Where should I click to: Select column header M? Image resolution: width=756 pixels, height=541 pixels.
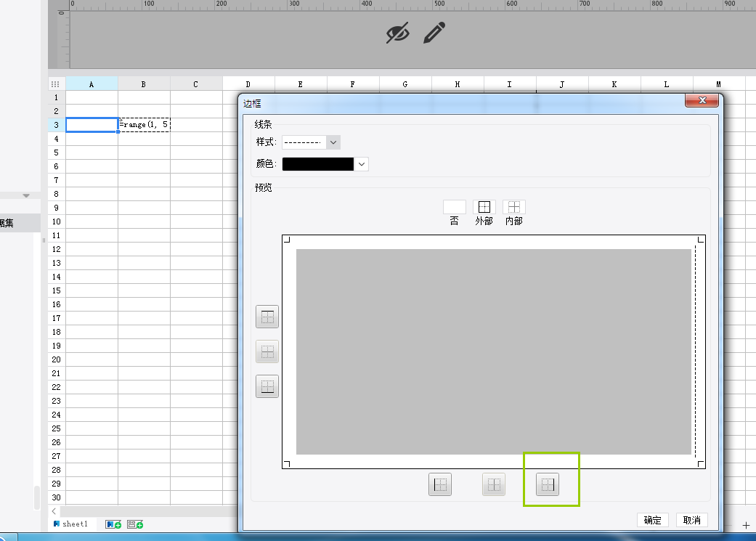point(718,84)
